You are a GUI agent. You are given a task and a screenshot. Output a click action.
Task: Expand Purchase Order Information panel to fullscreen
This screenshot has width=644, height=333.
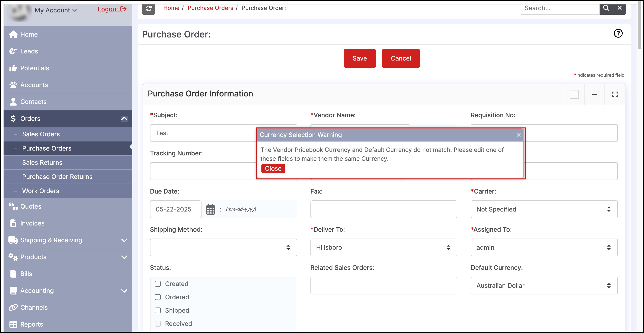[x=615, y=94]
